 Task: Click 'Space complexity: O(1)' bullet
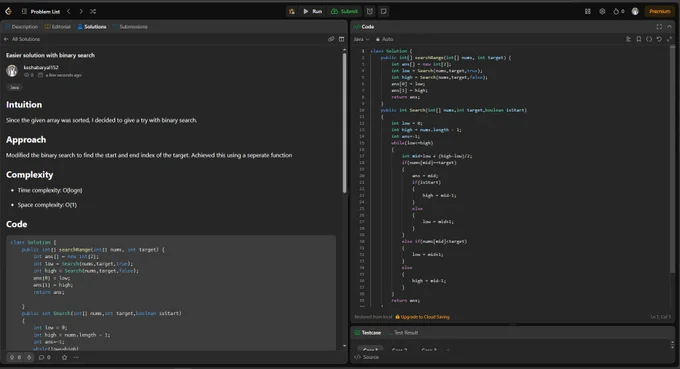point(47,205)
